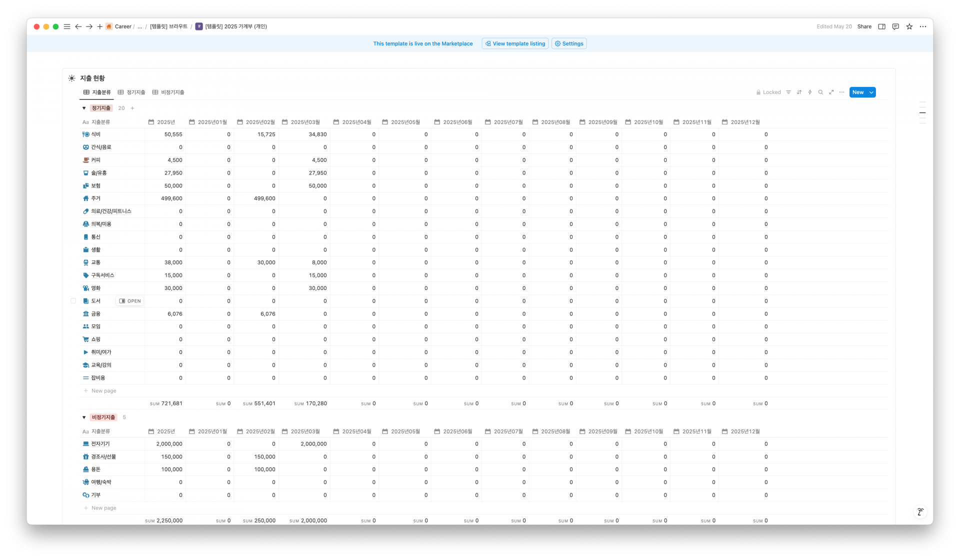Open the sidebar hamburger menu
960x560 pixels.
pos(67,26)
